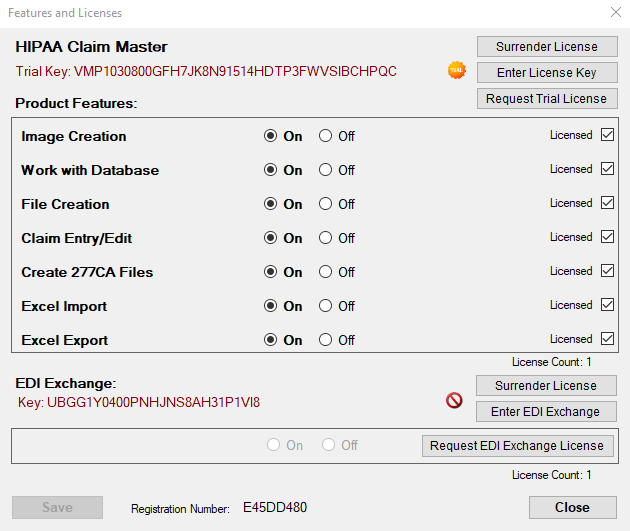Image resolution: width=630 pixels, height=531 pixels.
Task: Click License Count under Product Features
Action: tap(551, 362)
